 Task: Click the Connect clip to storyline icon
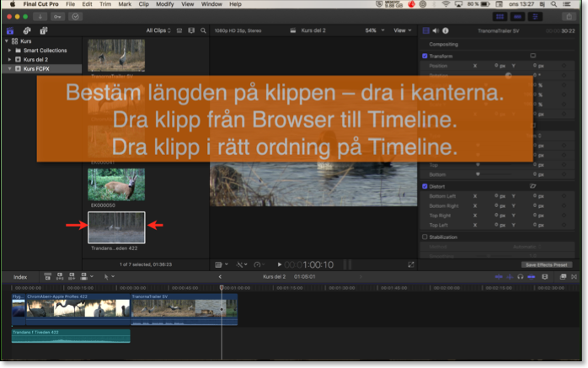(x=48, y=276)
